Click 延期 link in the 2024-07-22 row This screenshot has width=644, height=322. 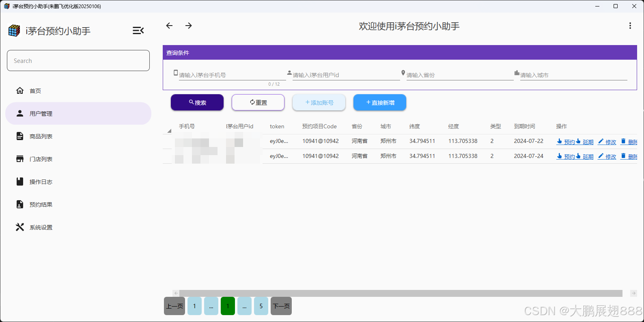tap(585, 142)
